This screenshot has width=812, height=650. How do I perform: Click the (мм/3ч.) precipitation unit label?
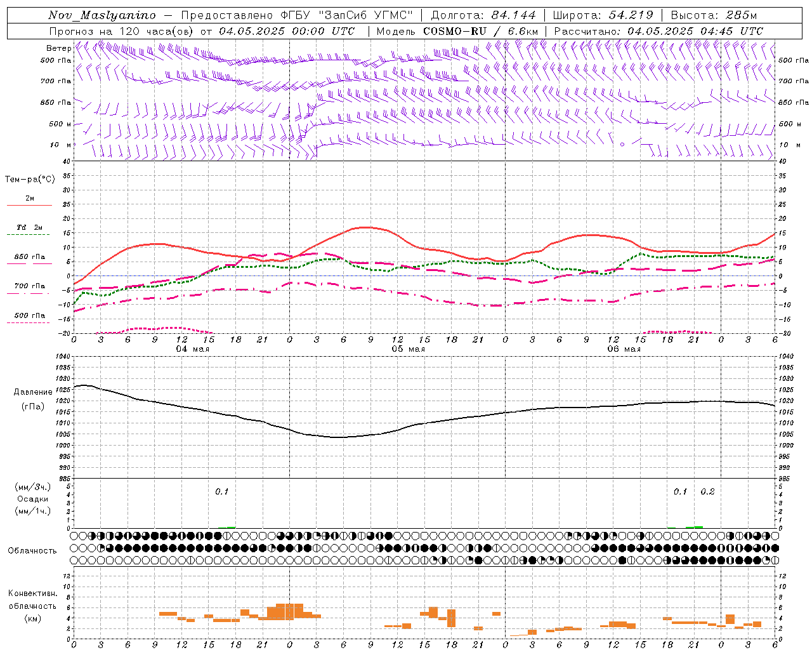click(x=33, y=487)
